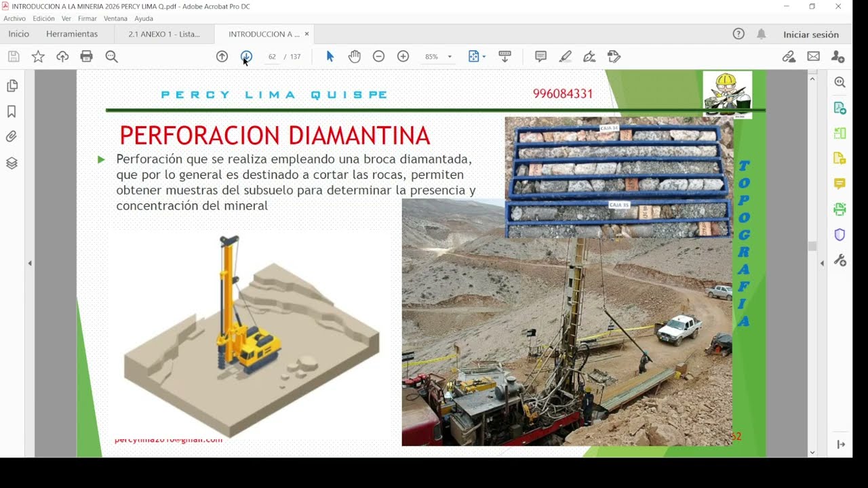Open Protect shield tool in right pane

840,235
